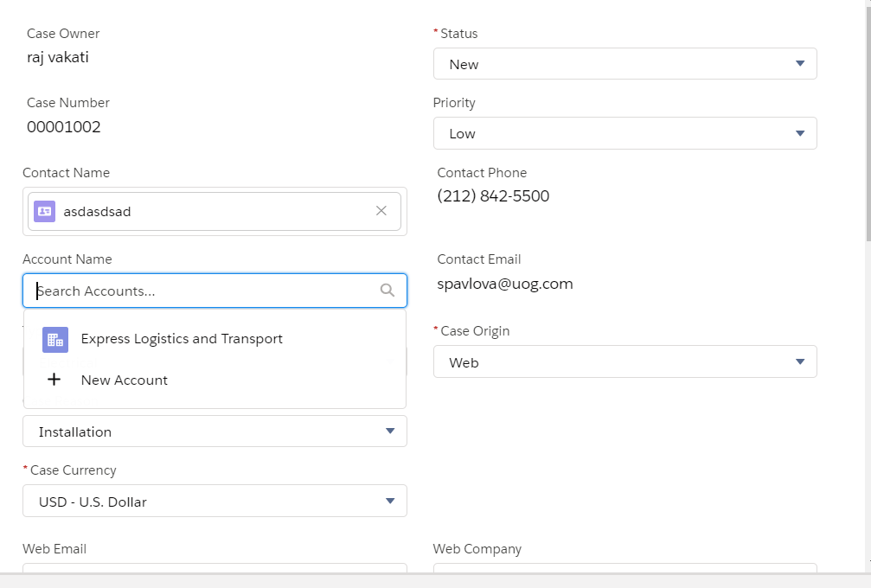
Task: Click into the Web Email field
Action: (x=215, y=568)
